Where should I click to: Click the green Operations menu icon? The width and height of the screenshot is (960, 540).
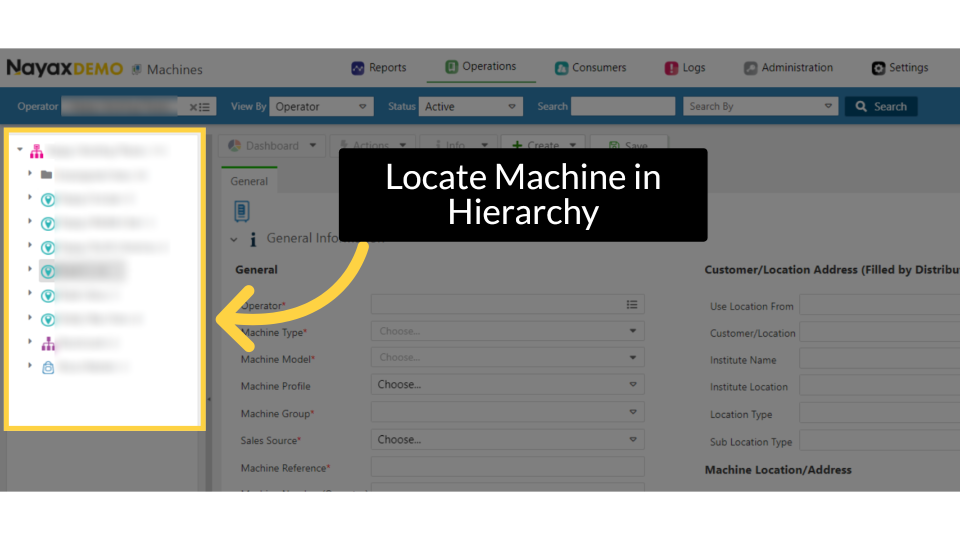451,67
